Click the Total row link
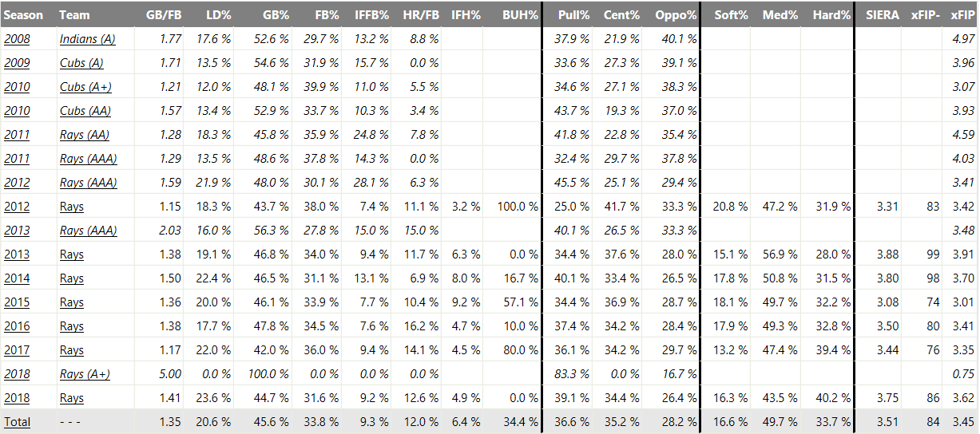980x434 pixels. [x=17, y=422]
